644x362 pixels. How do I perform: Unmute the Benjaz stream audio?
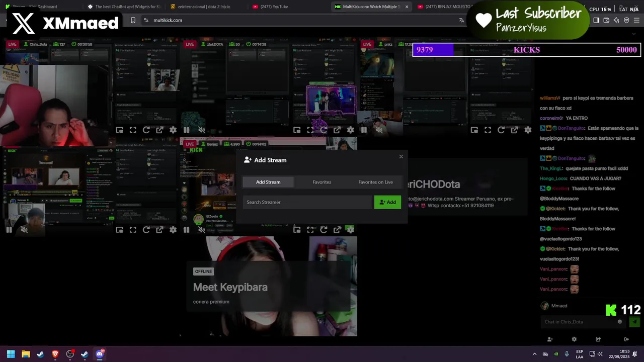pyautogui.click(x=201, y=230)
